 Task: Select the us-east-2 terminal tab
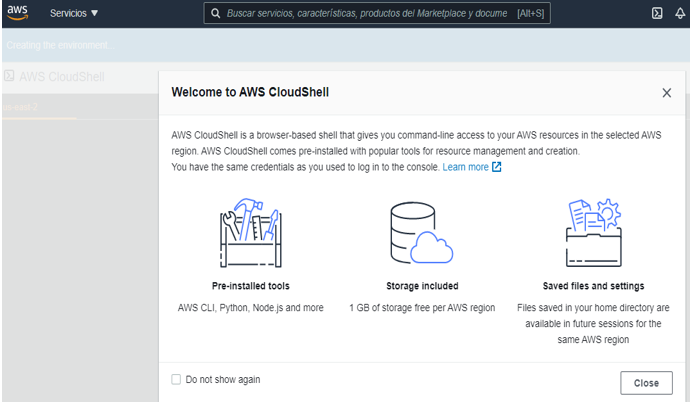click(x=20, y=107)
